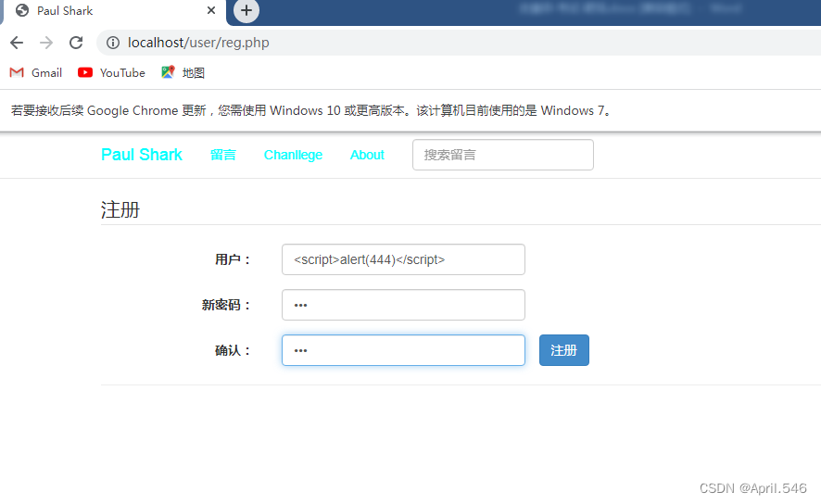Open a new tab with plus button
The height and width of the screenshot is (504, 821).
tap(246, 10)
